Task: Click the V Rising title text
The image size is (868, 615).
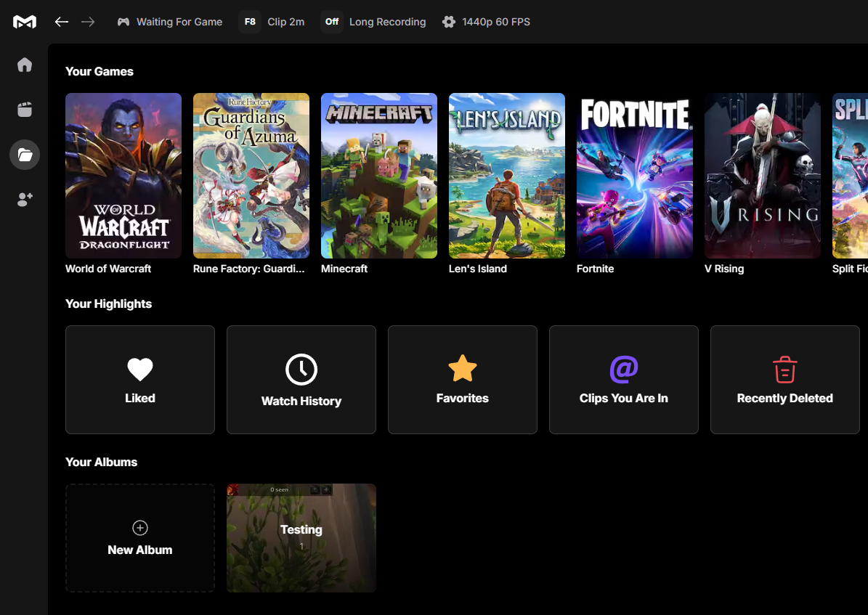Action: pyautogui.click(x=724, y=269)
